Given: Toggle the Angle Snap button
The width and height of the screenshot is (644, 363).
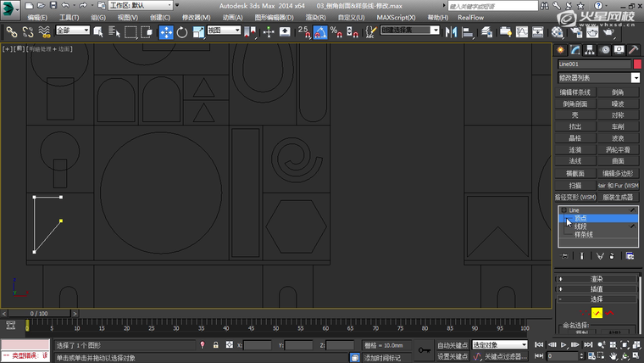Looking at the screenshot, I should [321, 31].
